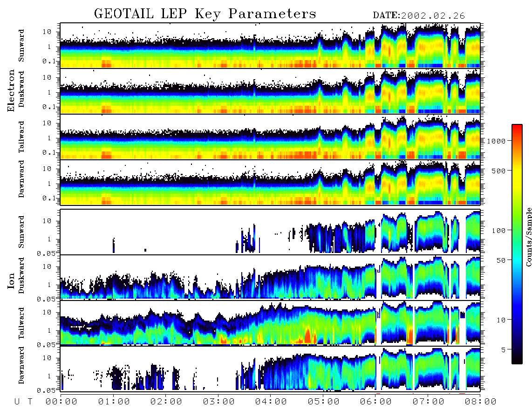Viewport: 532px width, 410px height.
Task: Click the DATE:2002.02.26 label
Action: [419, 16]
